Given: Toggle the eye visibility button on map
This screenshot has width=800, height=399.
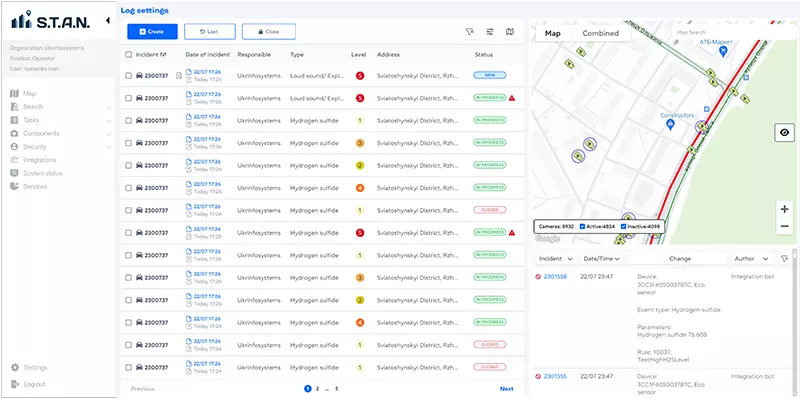Looking at the screenshot, I should [x=785, y=133].
